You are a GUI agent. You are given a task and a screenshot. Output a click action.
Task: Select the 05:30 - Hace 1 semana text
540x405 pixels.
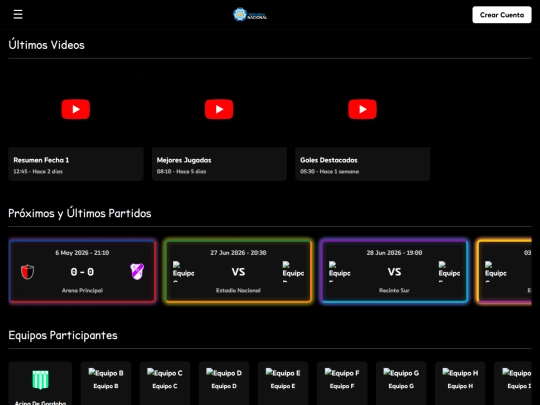(x=329, y=172)
